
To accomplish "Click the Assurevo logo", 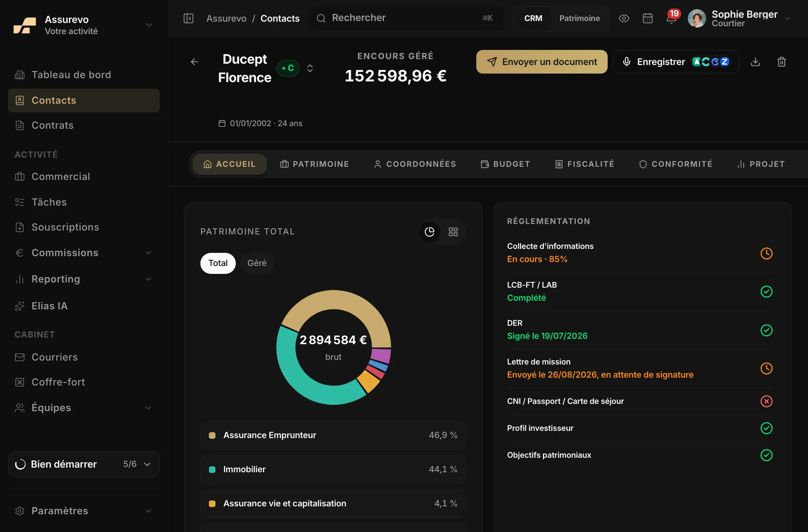I will click(x=25, y=26).
